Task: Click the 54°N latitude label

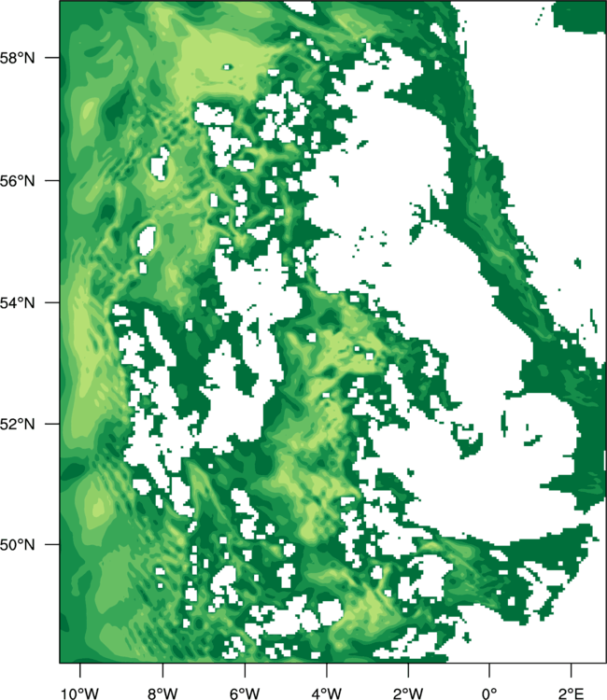Action: (x=17, y=302)
